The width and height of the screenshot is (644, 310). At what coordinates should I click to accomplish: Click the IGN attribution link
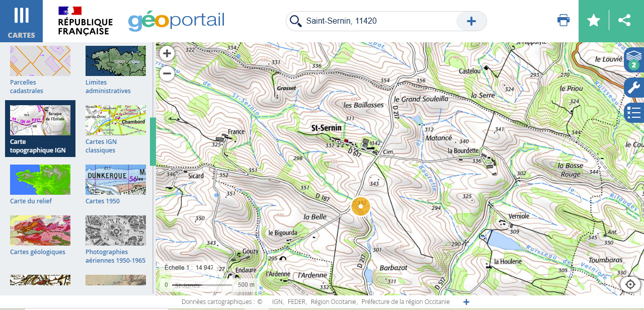[277, 302]
